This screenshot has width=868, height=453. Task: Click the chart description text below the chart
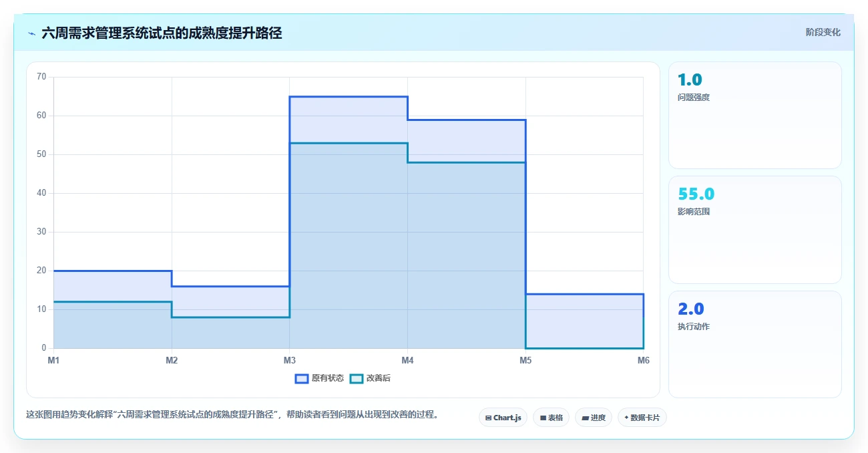233,414
